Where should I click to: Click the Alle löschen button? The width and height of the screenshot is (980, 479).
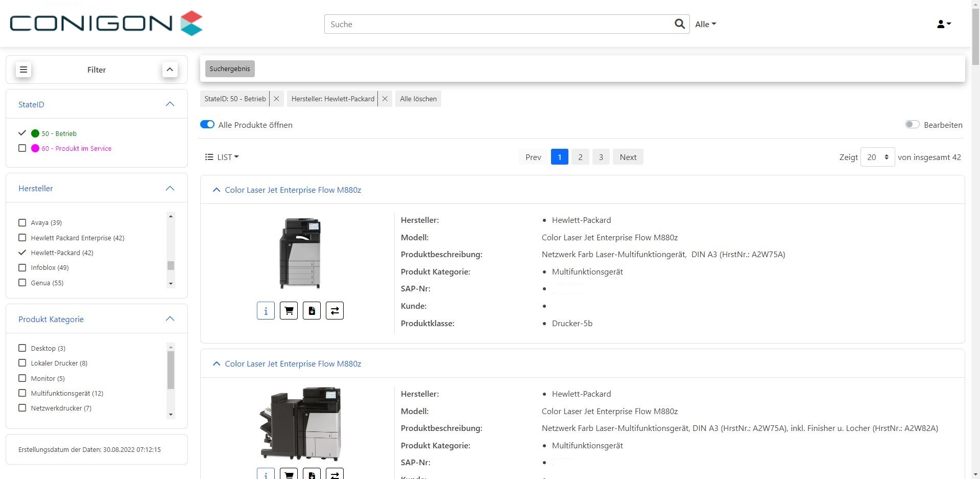tap(418, 99)
